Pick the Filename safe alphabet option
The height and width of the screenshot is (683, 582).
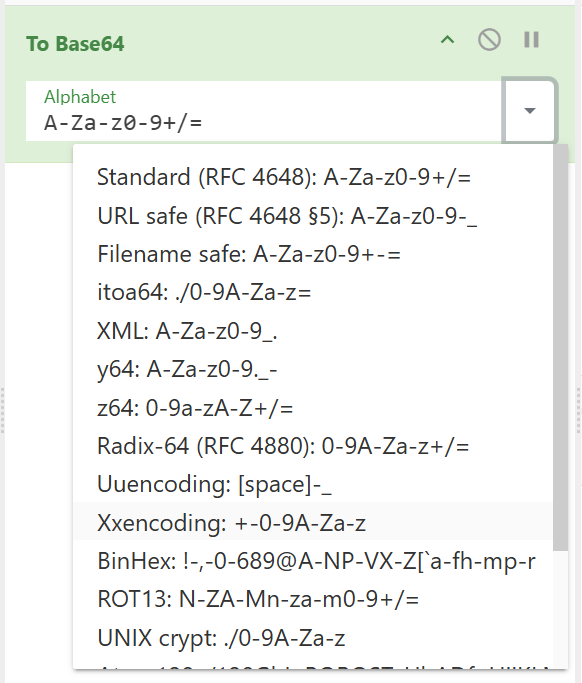313,254
